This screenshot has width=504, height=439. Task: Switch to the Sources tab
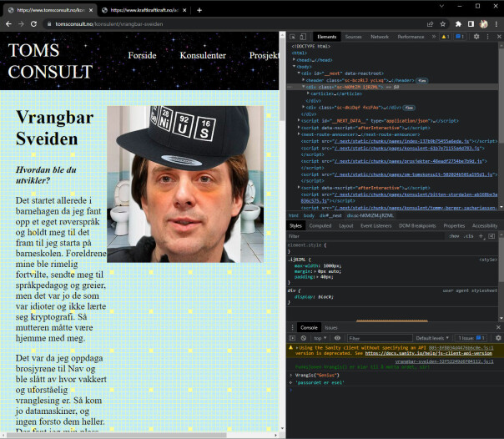353,37
